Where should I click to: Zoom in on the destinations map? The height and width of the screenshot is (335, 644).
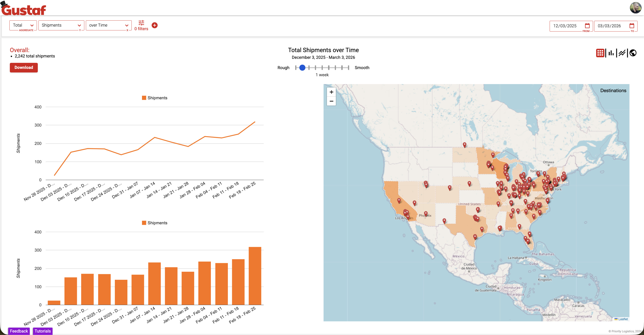[x=331, y=92]
